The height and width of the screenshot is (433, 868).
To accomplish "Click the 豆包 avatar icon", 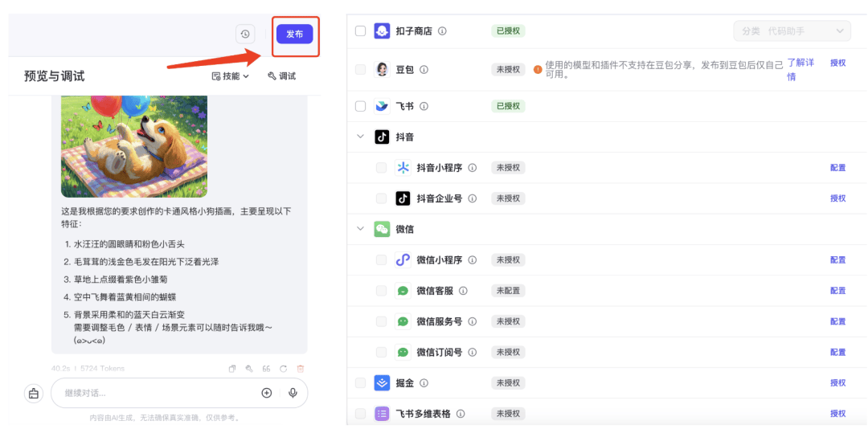I will tap(382, 70).
